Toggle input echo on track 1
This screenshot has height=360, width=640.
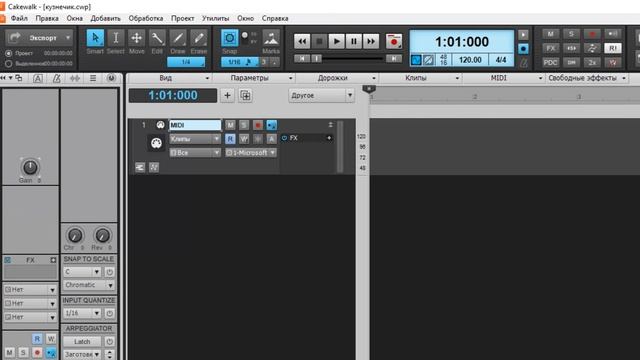pos(271,125)
